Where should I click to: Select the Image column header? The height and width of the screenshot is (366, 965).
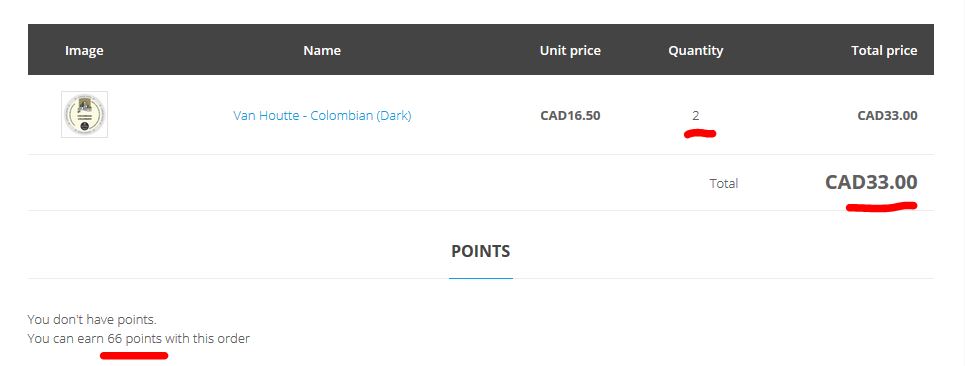(x=84, y=50)
